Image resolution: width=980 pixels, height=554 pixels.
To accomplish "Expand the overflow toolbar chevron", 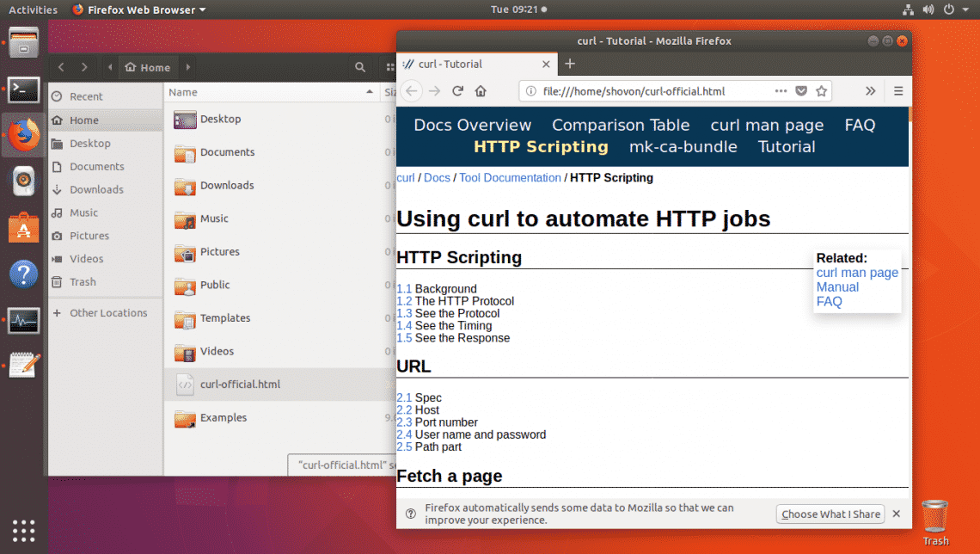I will pyautogui.click(x=870, y=90).
